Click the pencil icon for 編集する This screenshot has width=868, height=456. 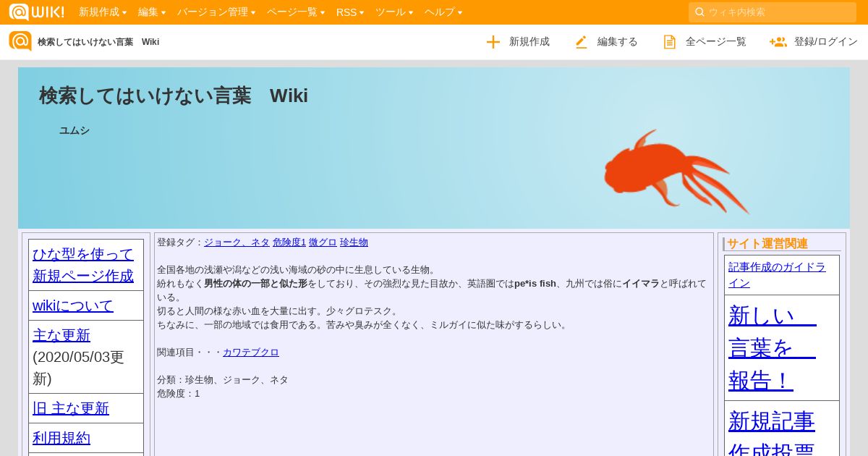(582, 42)
